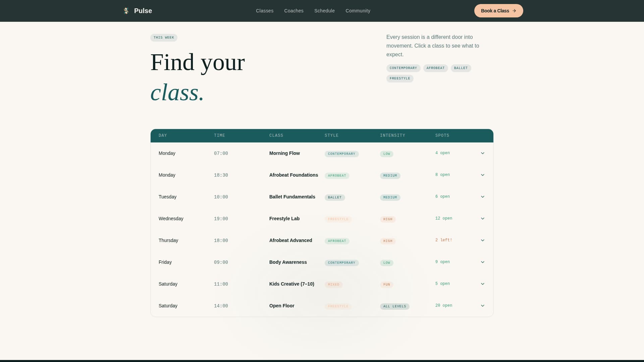Open Freestyle Lab row chevron

coord(483,219)
